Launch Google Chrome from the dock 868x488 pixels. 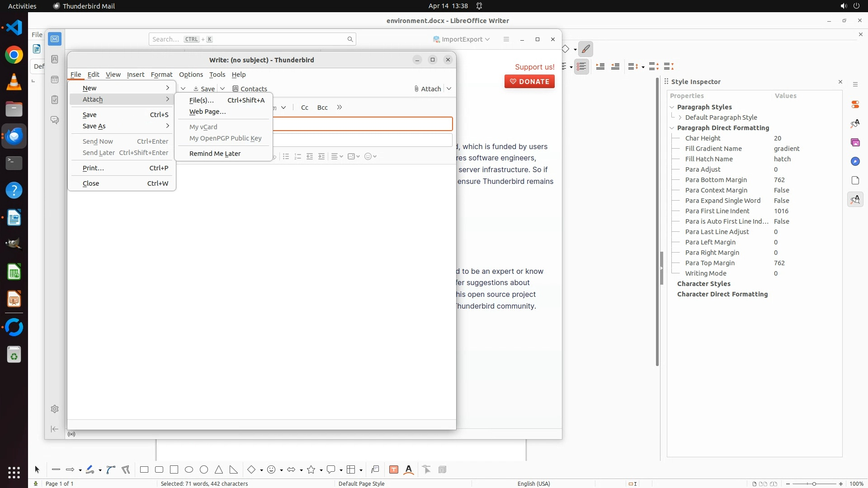14,55
